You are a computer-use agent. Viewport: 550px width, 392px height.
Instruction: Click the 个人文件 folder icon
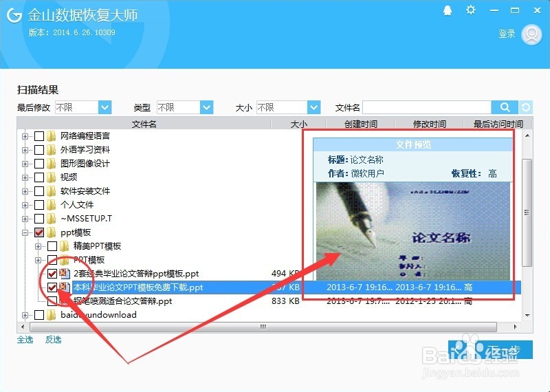(x=51, y=205)
